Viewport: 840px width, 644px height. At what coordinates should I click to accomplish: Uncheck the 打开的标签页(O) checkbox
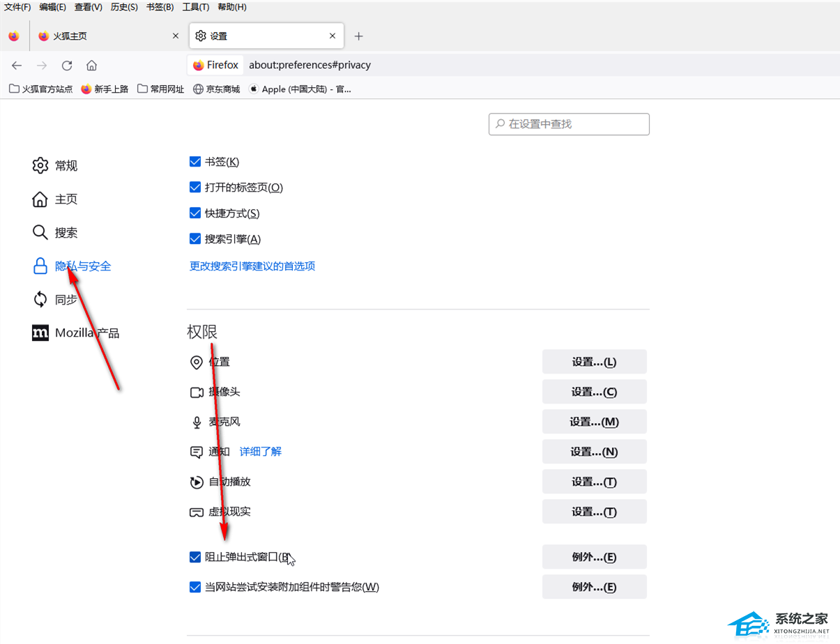coord(195,187)
